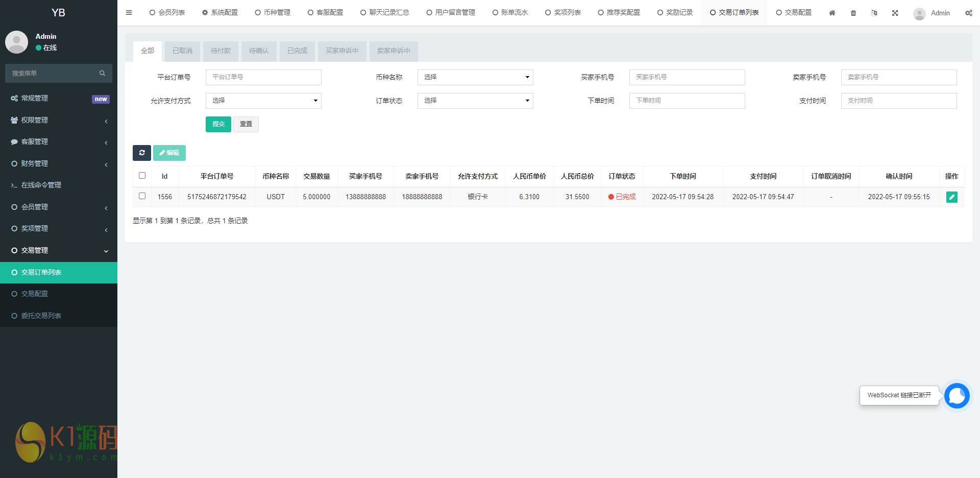Open the blue chat bubble widget
This screenshot has width=980, height=478.
(x=957, y=395)
